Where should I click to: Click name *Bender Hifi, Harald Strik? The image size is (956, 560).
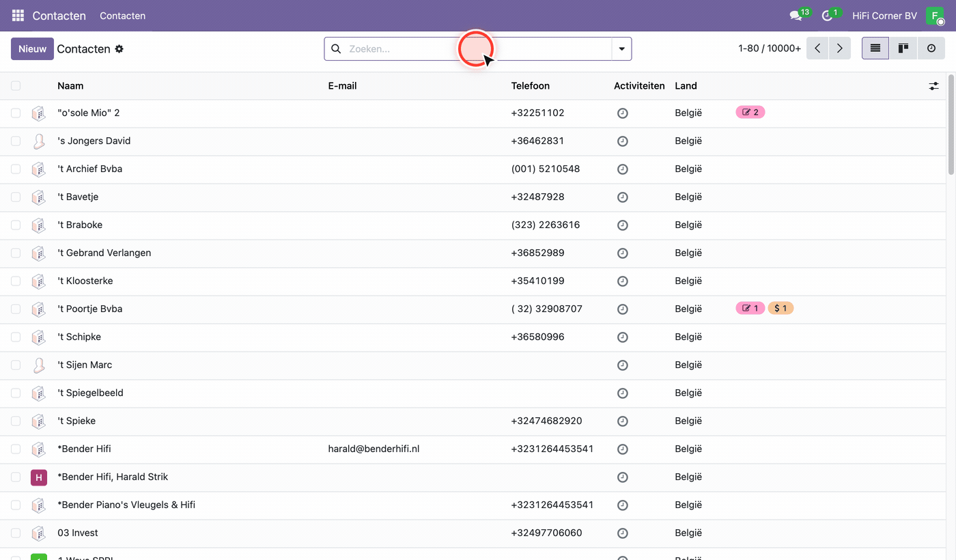(x=113, y=477)
